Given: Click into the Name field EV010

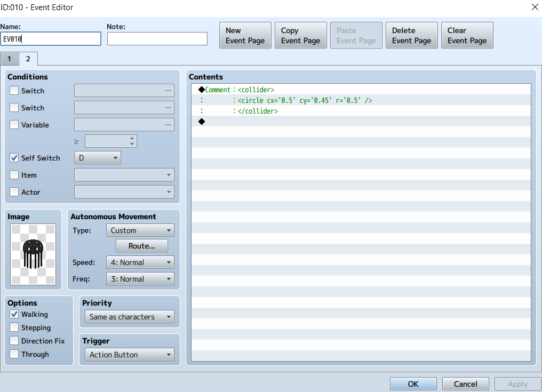Looking at the screenshot, I should tap(51, 39).
